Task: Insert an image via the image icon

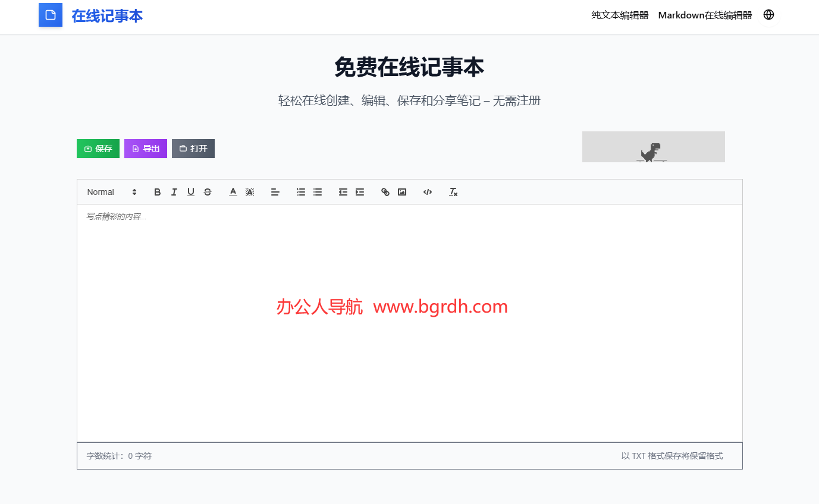Action: pyautogui.click(x=402, y=191)
